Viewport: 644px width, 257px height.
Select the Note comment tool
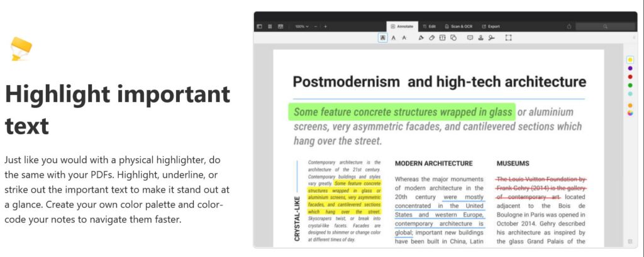pyautogui.click(x=470, y=38)
